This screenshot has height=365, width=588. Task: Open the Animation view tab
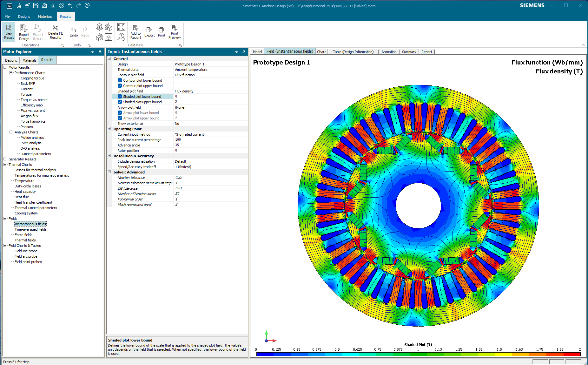pos(389,52)
